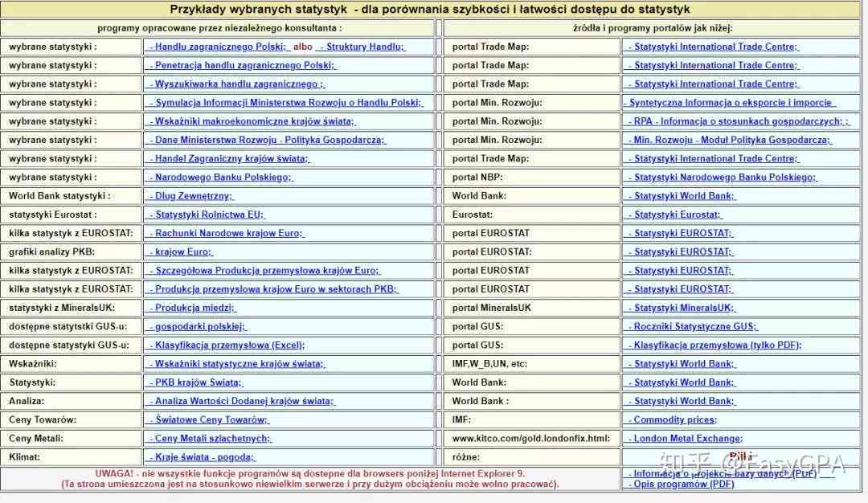Click the 'IMF,W_B,UN, etc:' cell
Image resolution: width=868 pixels, height=503 pixels.
[x=532, y=364]
